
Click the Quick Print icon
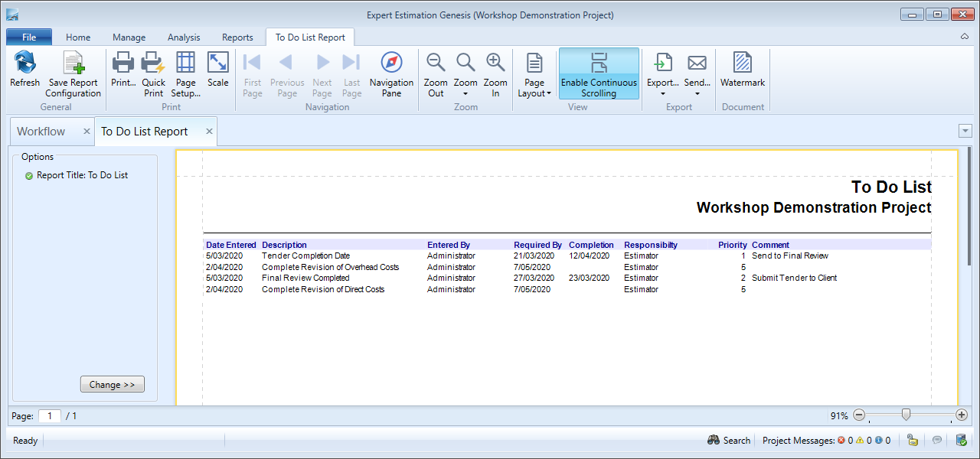point(153,64)
